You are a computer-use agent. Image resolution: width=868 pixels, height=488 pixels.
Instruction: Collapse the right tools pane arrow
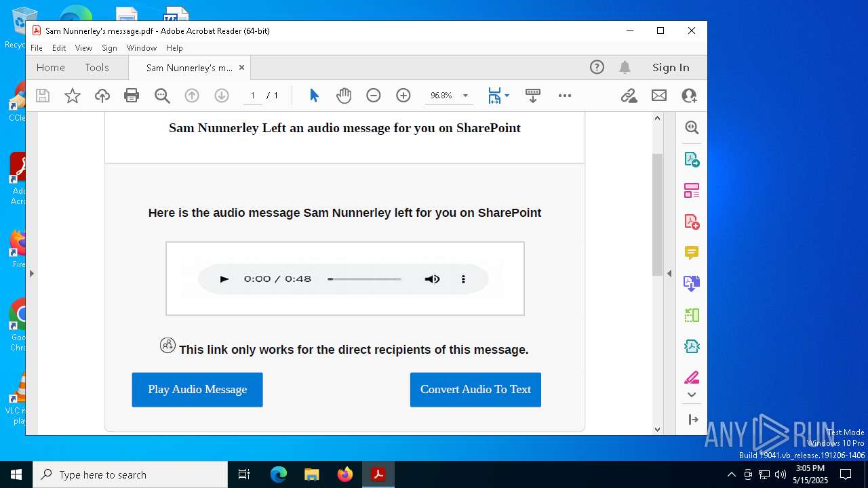(692, 420)
